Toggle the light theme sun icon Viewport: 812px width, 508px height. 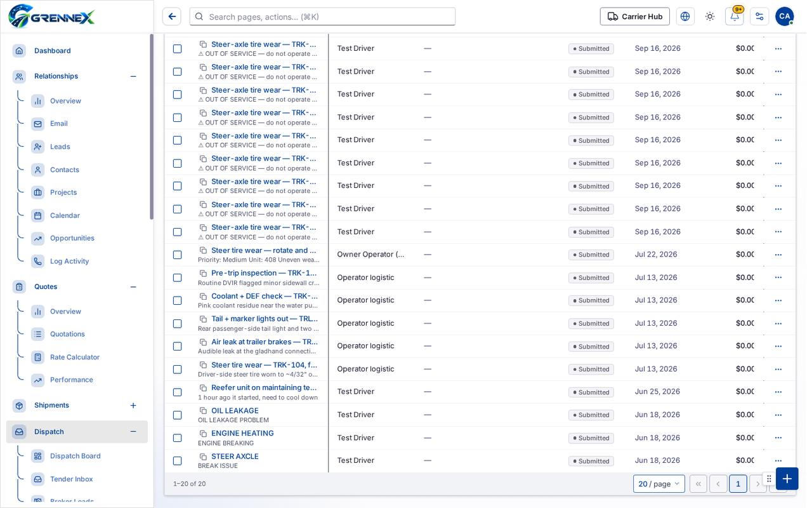[x=710, y=17]
